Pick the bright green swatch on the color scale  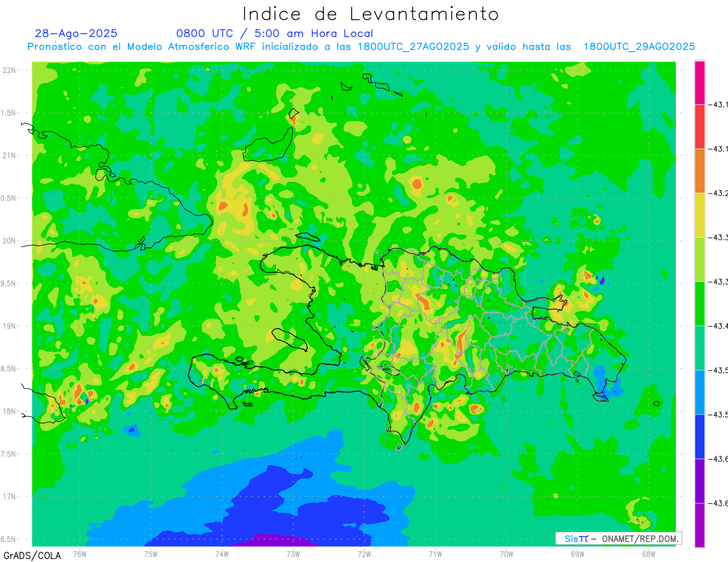(x=699, y=304)
